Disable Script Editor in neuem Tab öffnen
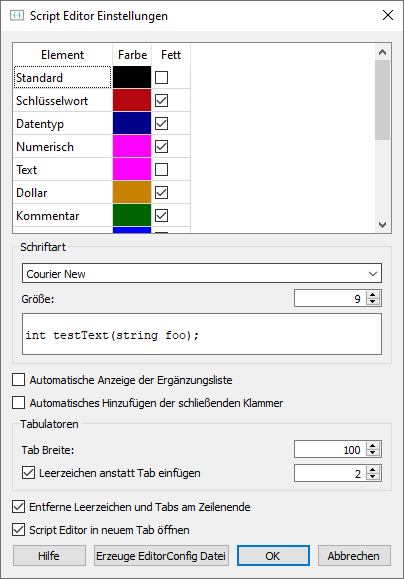Viewport: 404px width, 579px height. pos(18,530)
